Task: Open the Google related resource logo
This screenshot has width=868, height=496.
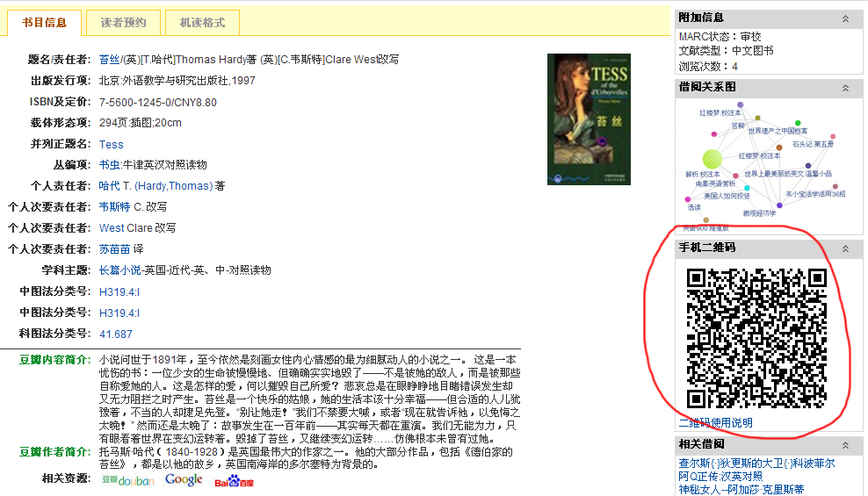Action: click(x=184, y=480)
